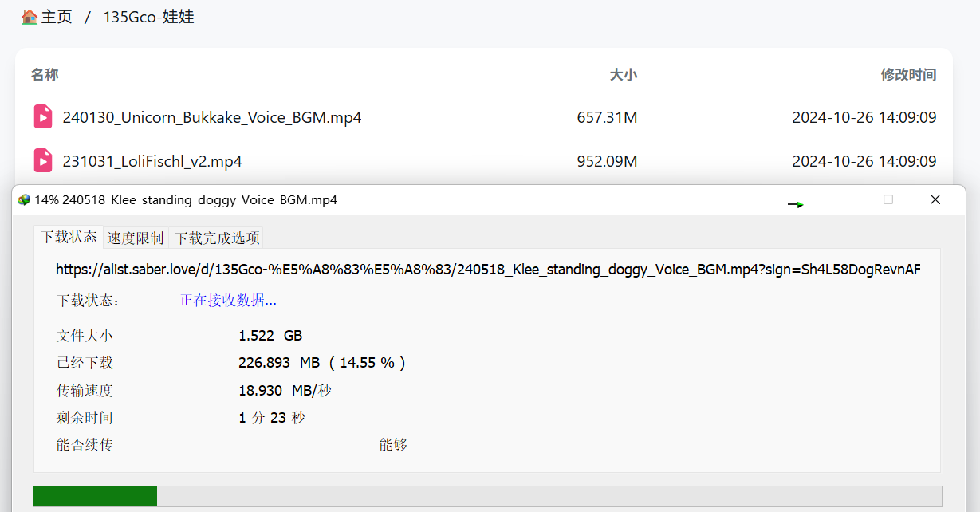Viewport: 980px width, 512px height.
Task: Click the 能否续传 label
Action: click(x=85, y=444)
